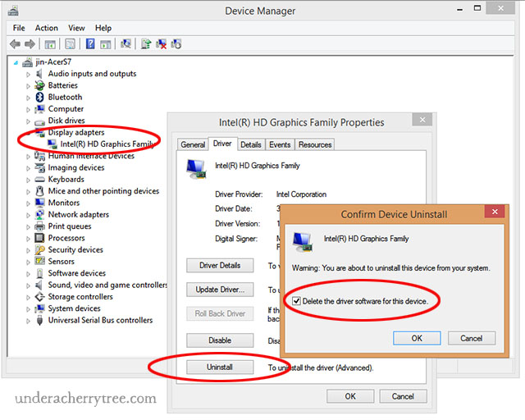Click the Storage controllers icon

point(39,297)
